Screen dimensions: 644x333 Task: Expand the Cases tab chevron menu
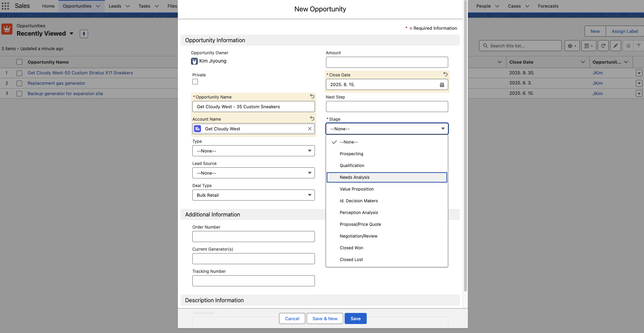pos(527,6)
